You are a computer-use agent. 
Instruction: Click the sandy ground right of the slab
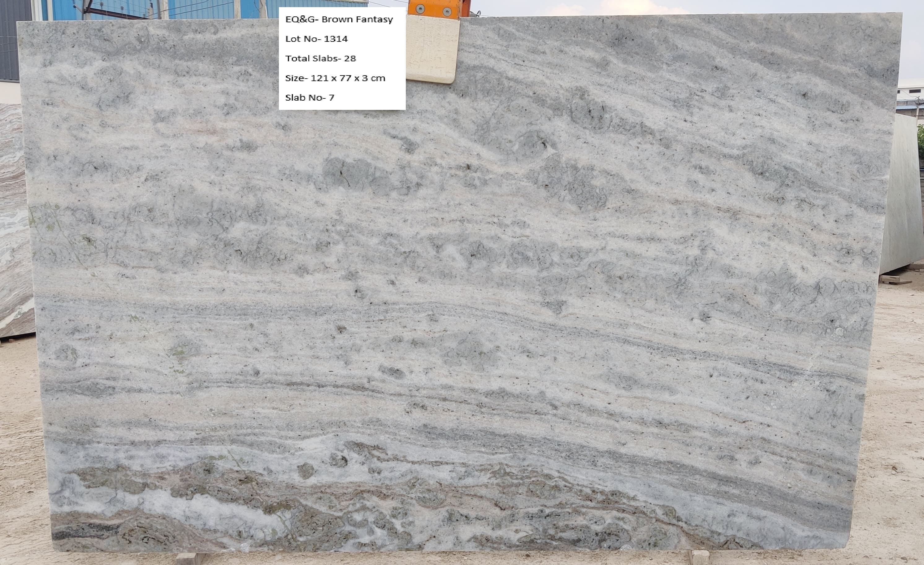pyautogui.click(x=896, y=413)
